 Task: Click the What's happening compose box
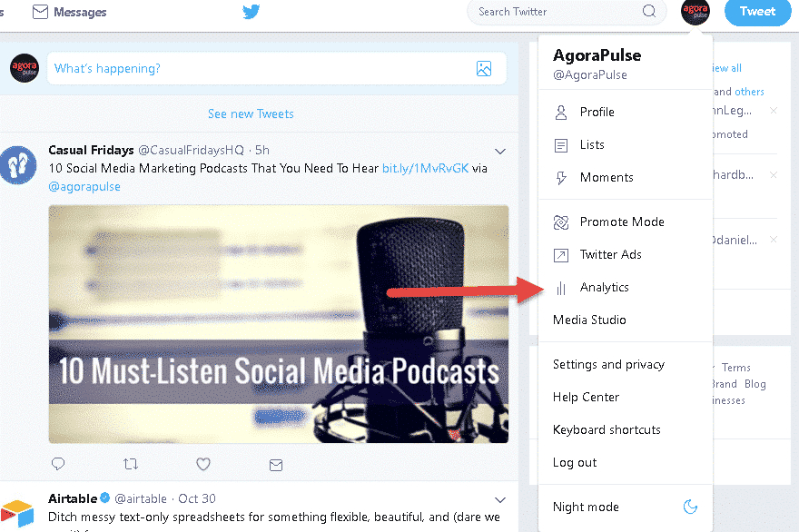[x=277, y=68]
